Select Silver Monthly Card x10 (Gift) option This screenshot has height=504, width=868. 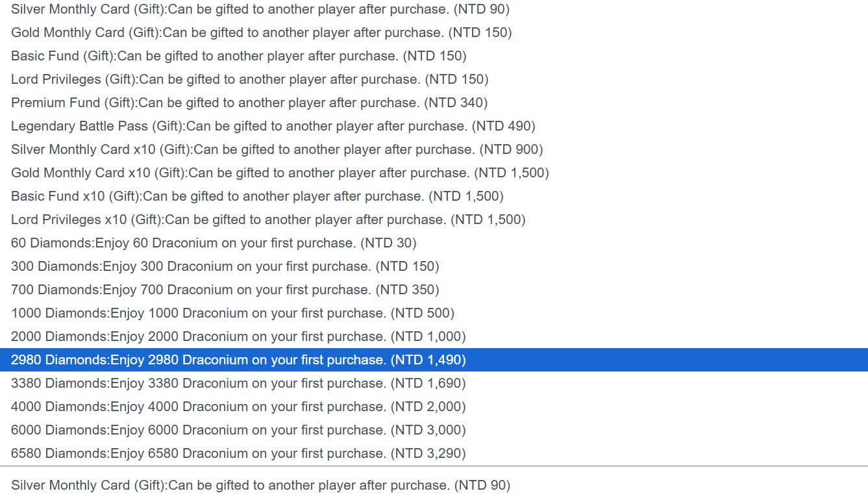277,149
